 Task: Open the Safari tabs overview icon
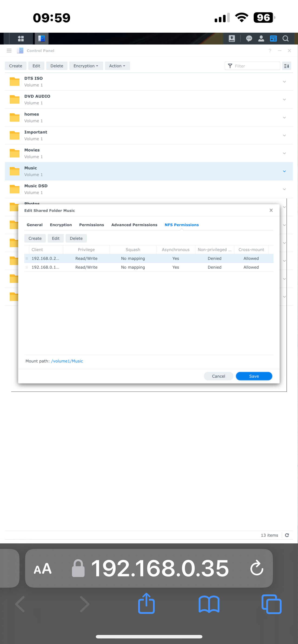[x=272, y=604]
